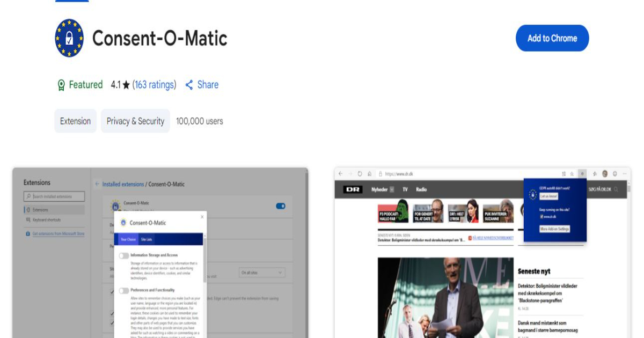Open the Privacy & Security category chip
644x338 pixels.
tap(135, 121)
